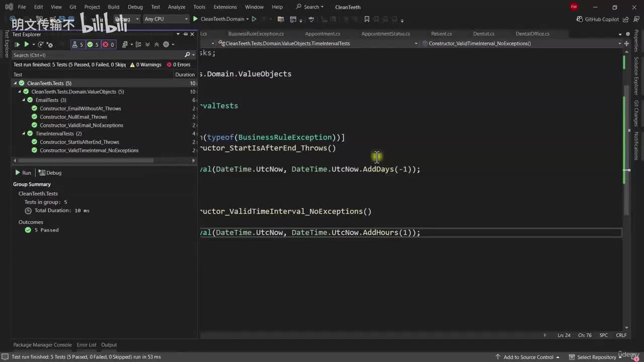Switch to DentalOffice.cs tab
Screen dimensions: 644x362
(532, 34)
